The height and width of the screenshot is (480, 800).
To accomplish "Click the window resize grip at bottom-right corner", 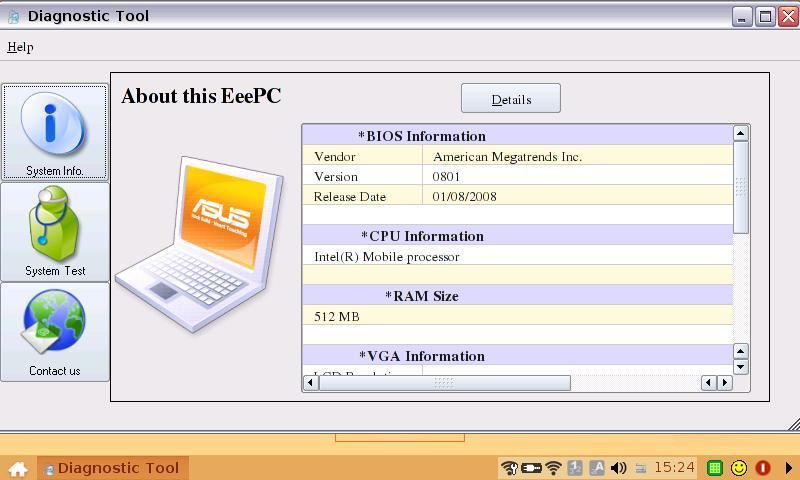I will (793, 424).
